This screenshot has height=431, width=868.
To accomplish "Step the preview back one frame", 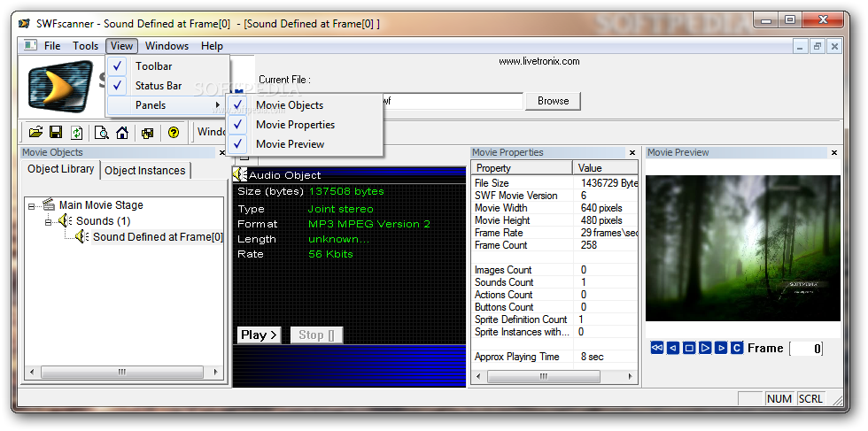I will click(x=672, y=348).
